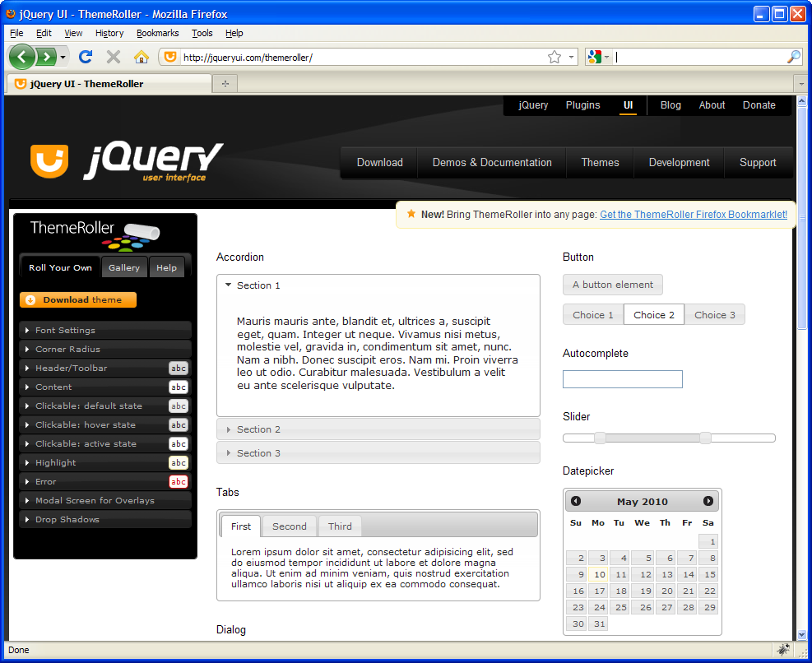
Task: Reload the page with the refresh icon
Action: click(86, 57)
